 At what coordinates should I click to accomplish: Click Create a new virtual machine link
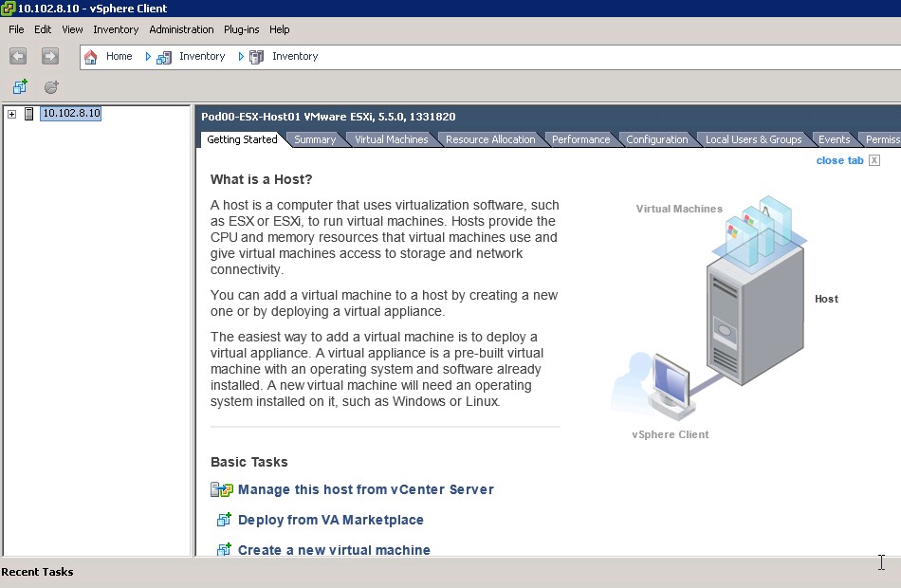334,550
